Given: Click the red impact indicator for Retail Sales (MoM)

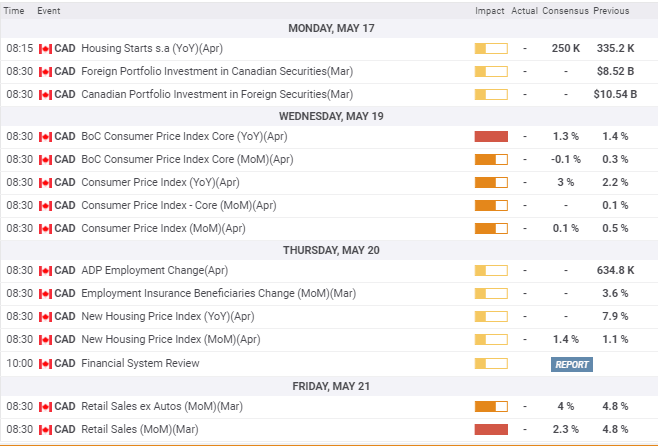Looking at the screenshot, I should pos(491,430).
